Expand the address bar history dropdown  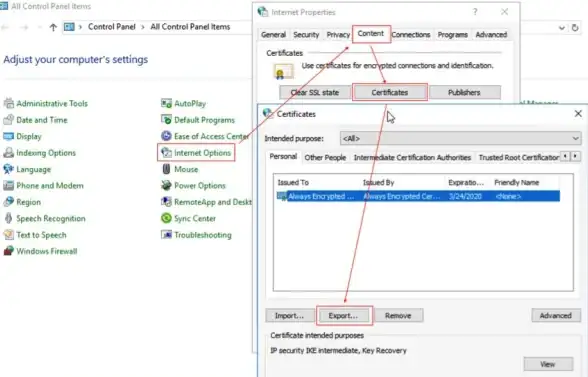[x=562, y=27]
